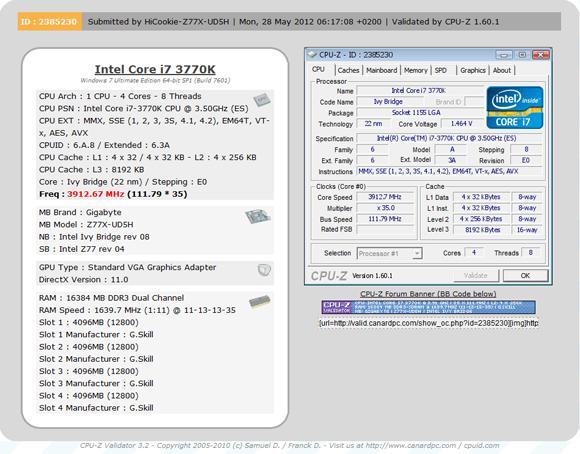Click the Level 3 value 8192 KBytes

481,230
